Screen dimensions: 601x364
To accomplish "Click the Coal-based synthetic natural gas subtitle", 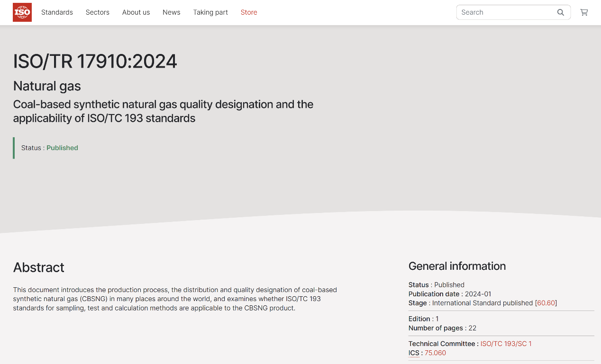I will point(163,111).
